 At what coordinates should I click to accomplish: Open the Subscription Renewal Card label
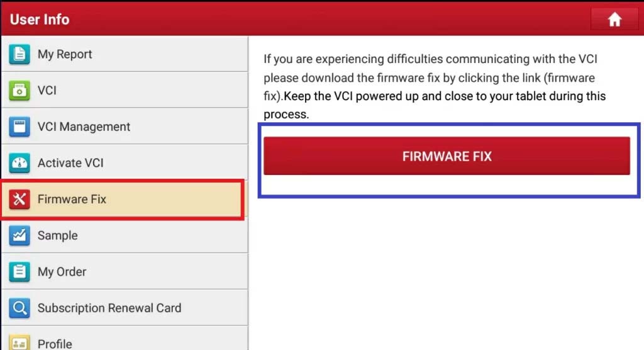(x=109, y=308)
